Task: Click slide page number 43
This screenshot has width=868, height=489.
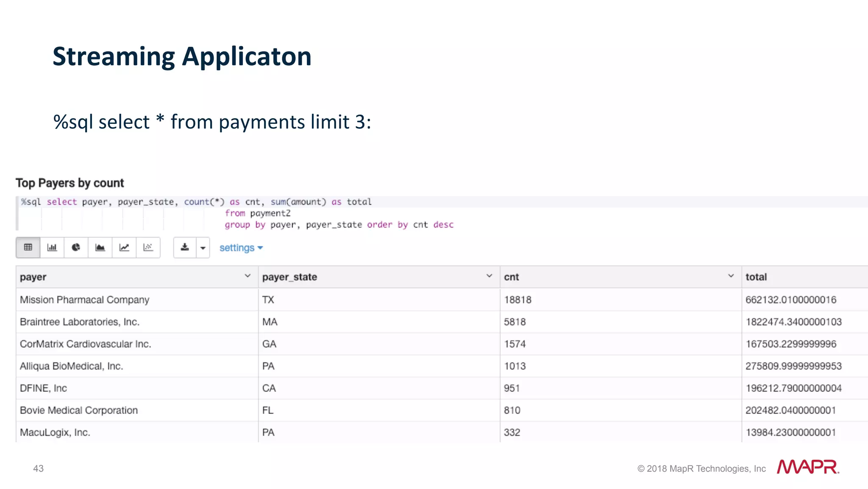Action: tap(38, 468)
